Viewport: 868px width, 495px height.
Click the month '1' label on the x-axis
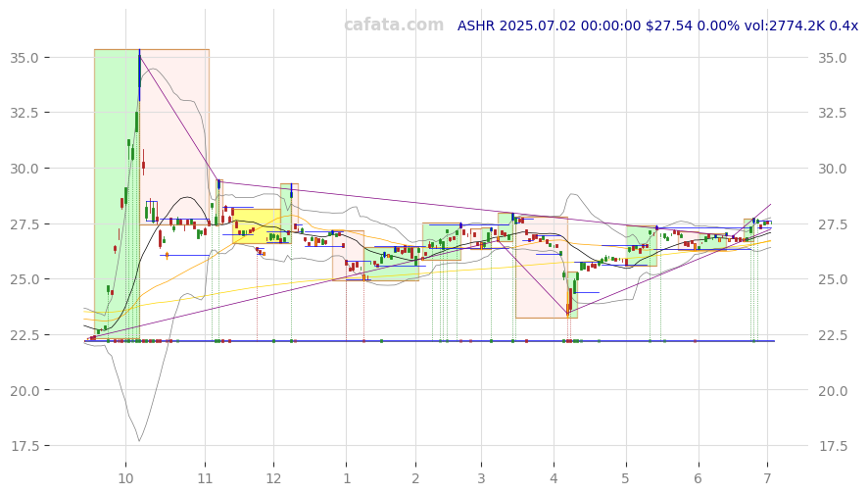point(347,478)
